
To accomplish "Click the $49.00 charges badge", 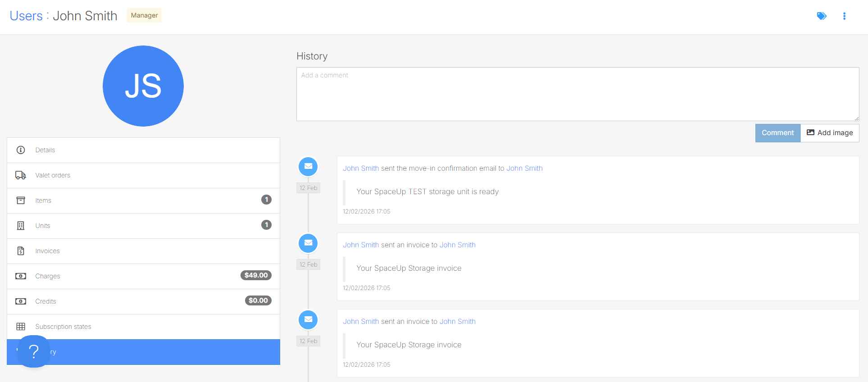I will pos(256,275).
